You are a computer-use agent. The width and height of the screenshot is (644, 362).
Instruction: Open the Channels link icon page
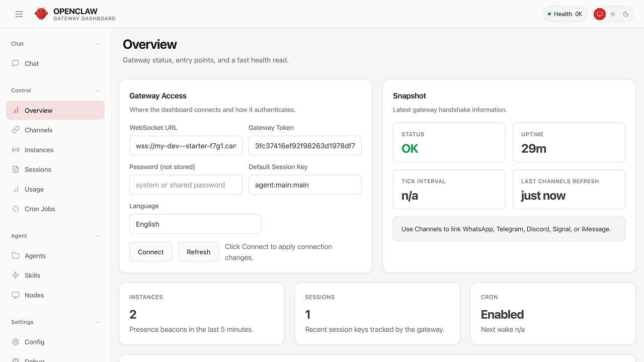[x=38, y=130]
